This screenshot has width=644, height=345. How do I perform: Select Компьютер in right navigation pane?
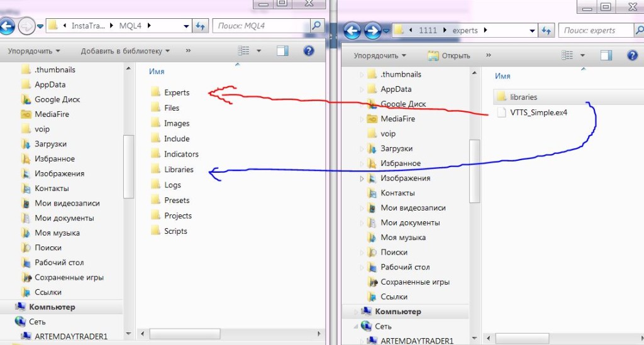(391, 311)
